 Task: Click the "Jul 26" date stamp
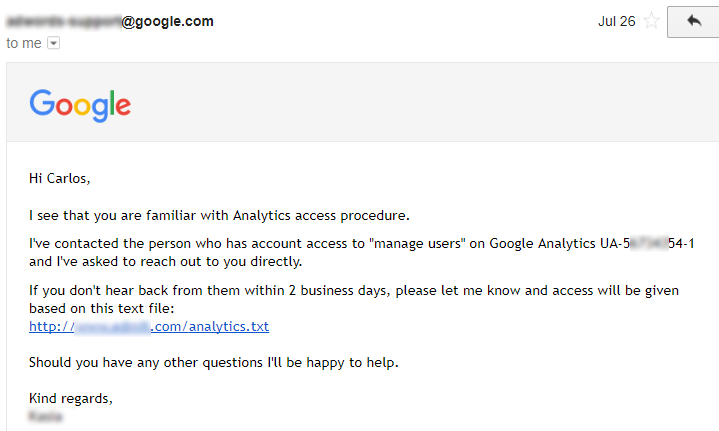click(616, 21)
